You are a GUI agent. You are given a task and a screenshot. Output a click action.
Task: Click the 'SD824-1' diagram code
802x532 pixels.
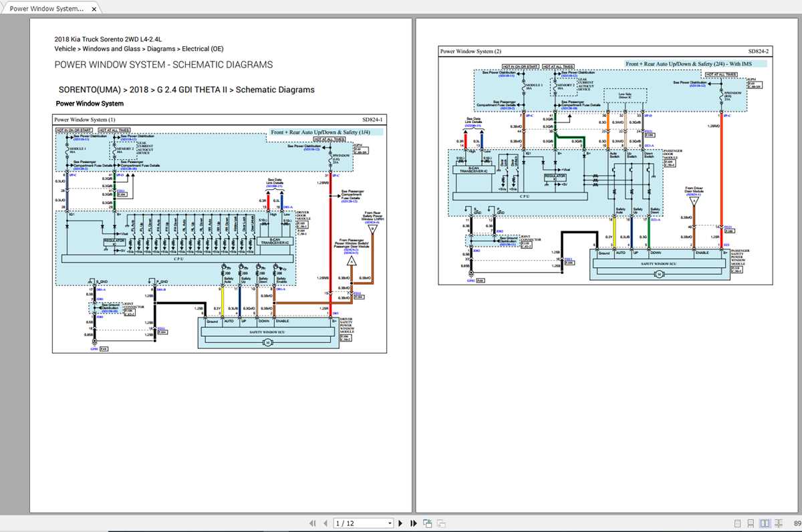374,120
